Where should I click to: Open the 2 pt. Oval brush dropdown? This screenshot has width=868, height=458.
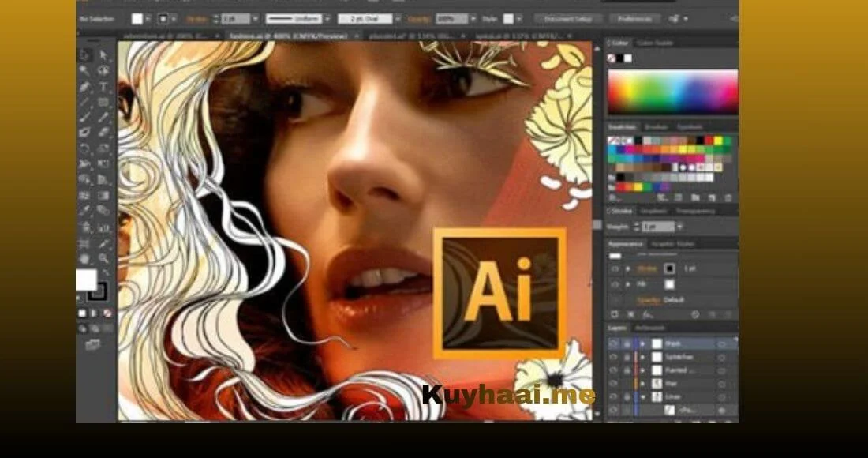click(398, 19)
